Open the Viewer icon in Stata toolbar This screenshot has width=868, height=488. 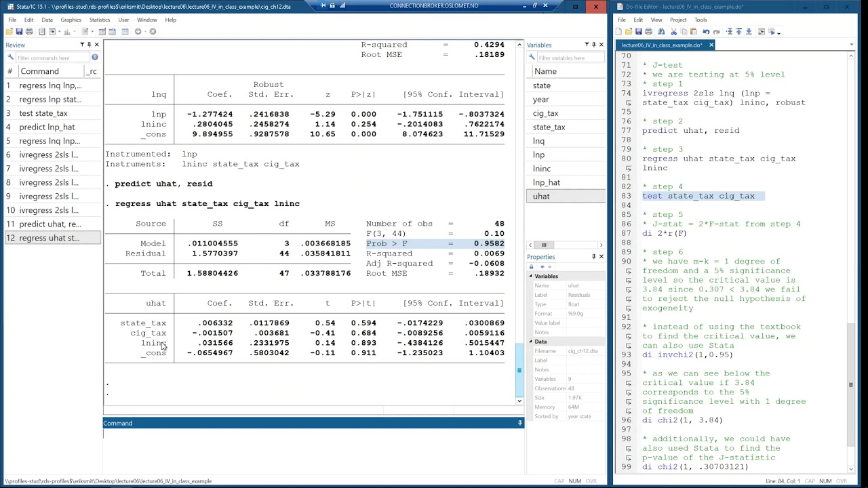tap(52, 31)
